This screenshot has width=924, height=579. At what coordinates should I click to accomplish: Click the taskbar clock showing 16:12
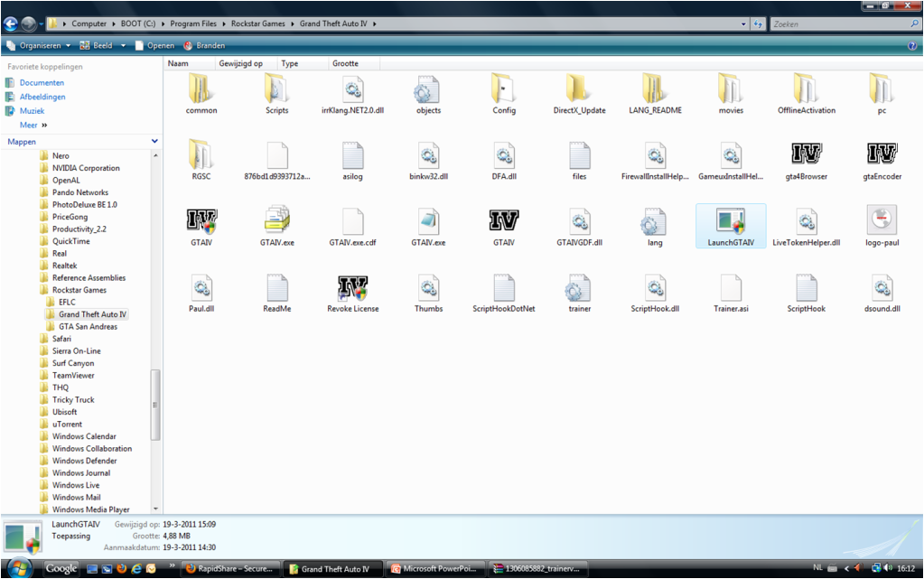[x=906, y=569]
